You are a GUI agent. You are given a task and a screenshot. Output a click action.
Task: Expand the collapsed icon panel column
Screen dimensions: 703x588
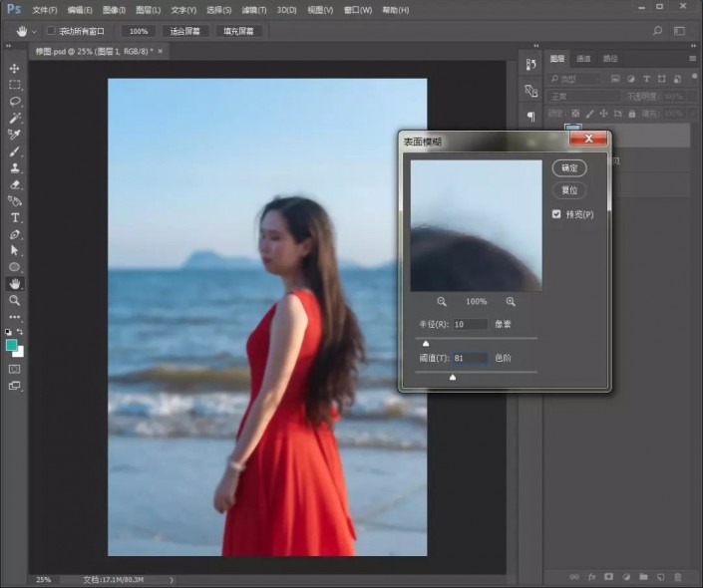point(536,46)
